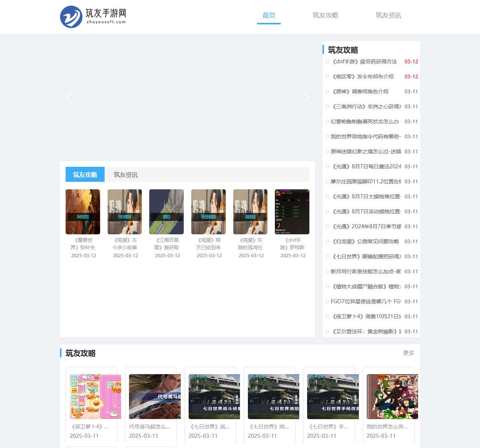Open 筑友攻略 in top navigation
The image size is (480, 448).
coord(325,15)
